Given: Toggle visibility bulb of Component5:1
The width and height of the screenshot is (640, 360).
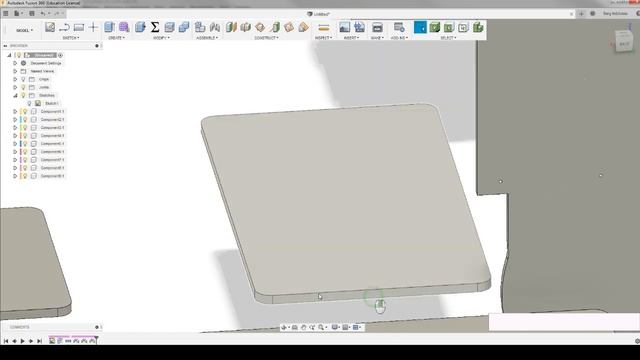Looking at the screenshot, I should tap(25, 144).
